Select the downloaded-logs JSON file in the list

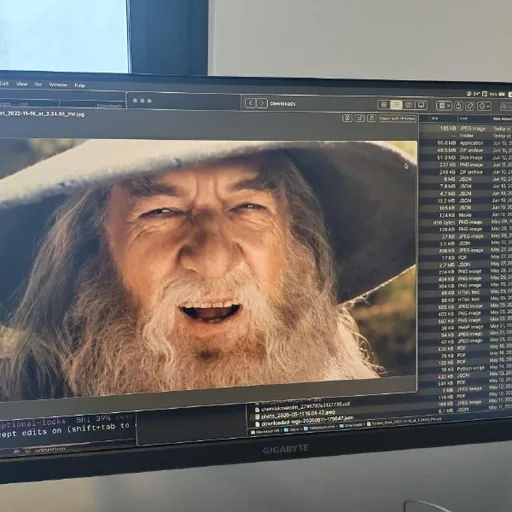point(303,422)
